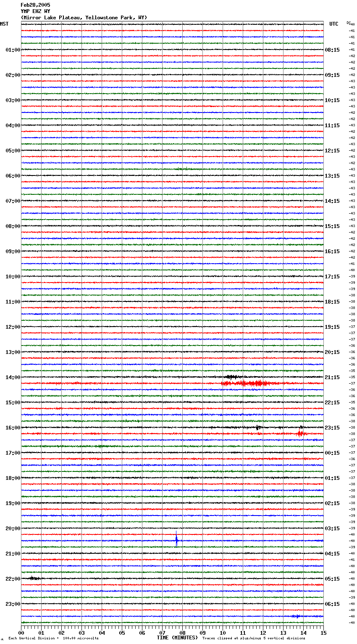The image size is (357, 644).
Task: Click minute tick label '08' on bottom axis
Action: (x=182, y=633)
